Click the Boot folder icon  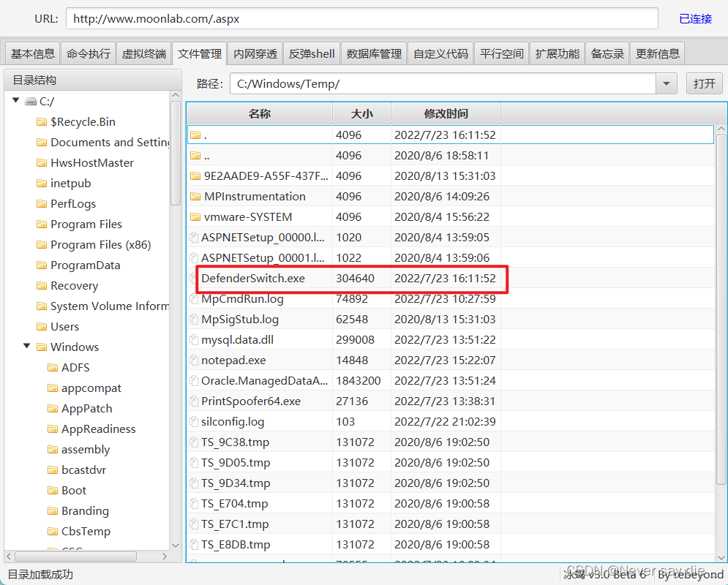(x=53, y=491)
